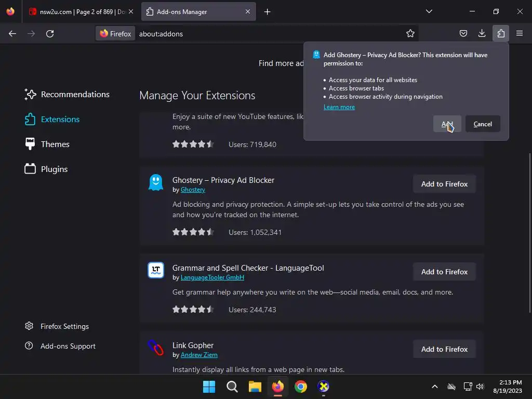Screen dimensions: 532x399
Task: Open Add-ons Support link
Action: click(60, 346)
